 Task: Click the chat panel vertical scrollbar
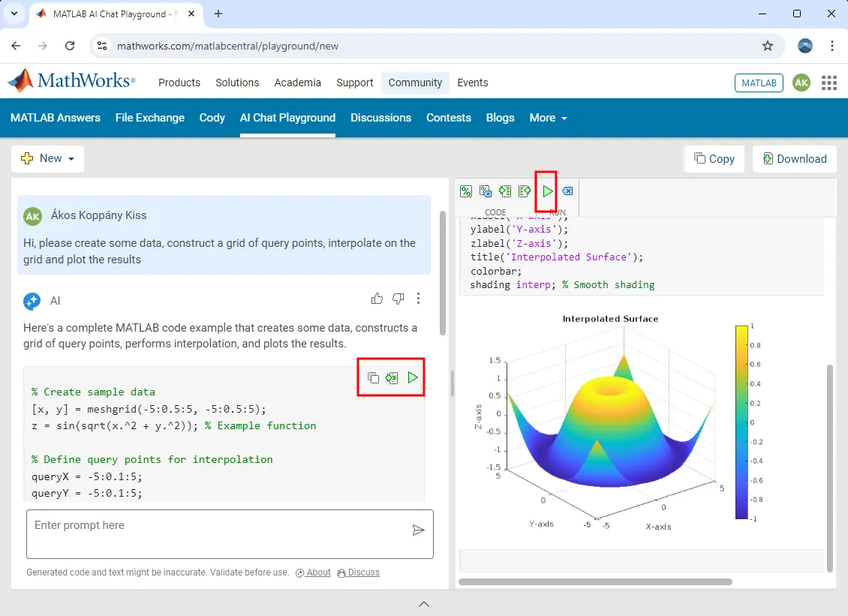coord(443,273)
